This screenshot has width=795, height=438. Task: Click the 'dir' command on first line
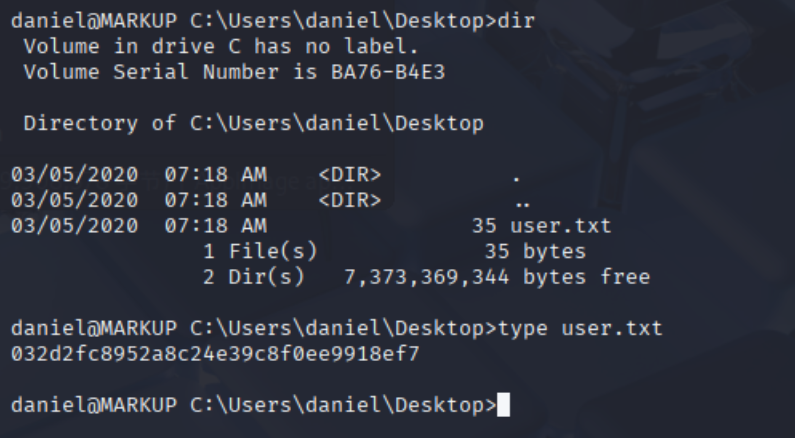pyautogui.click(x=516, y=21)
